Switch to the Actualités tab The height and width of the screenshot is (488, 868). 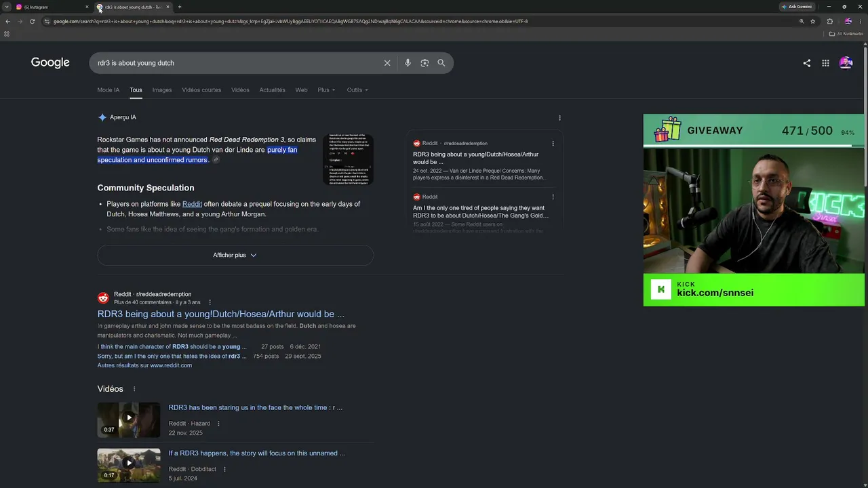272,90
